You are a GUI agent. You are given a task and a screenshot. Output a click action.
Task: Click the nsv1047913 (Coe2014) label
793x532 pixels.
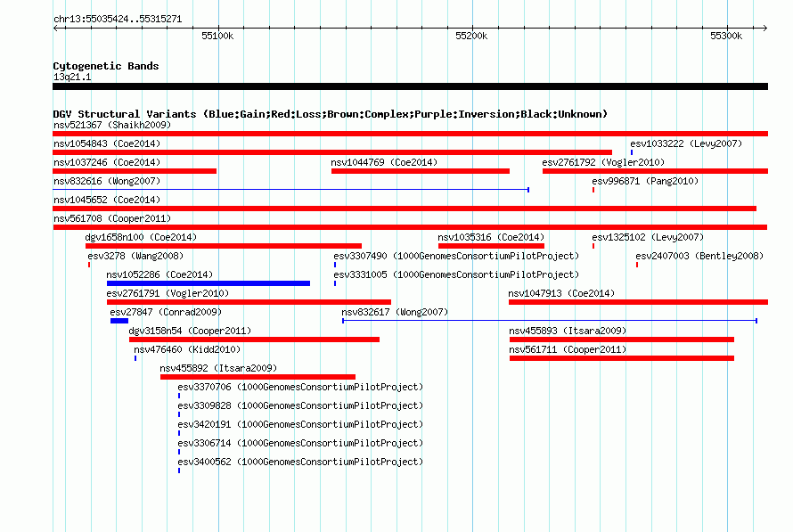pos(561,293)
